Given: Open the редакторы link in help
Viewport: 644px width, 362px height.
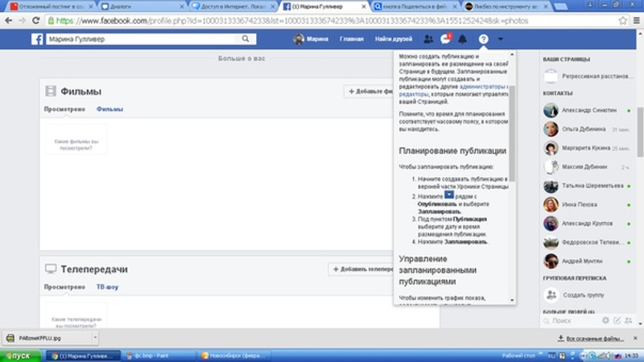Looking at the screenshot, I should click(414, 94).
